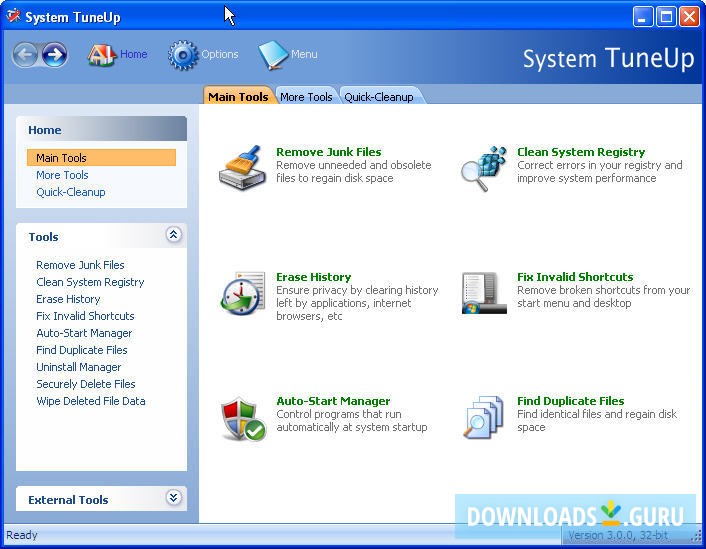Select Main Tools in the Home sidebar

pyautogui.click(x=101, y=158)
